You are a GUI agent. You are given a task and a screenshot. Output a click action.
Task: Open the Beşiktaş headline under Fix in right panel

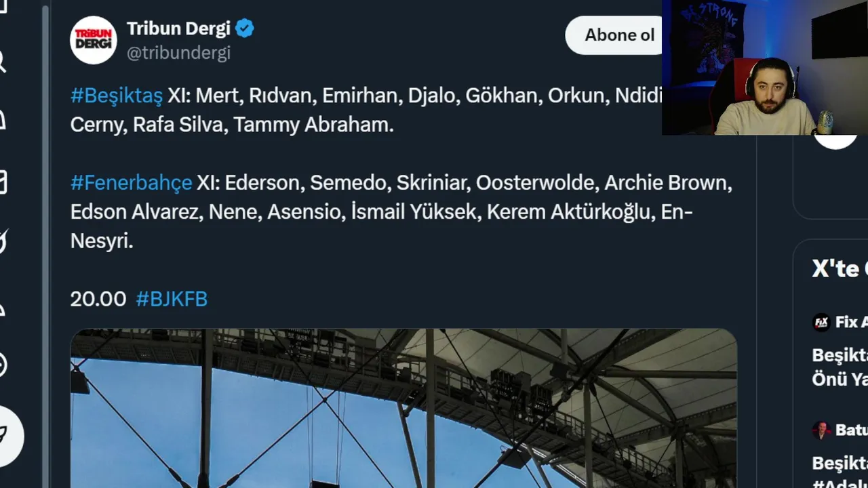(x=841, y=367)
